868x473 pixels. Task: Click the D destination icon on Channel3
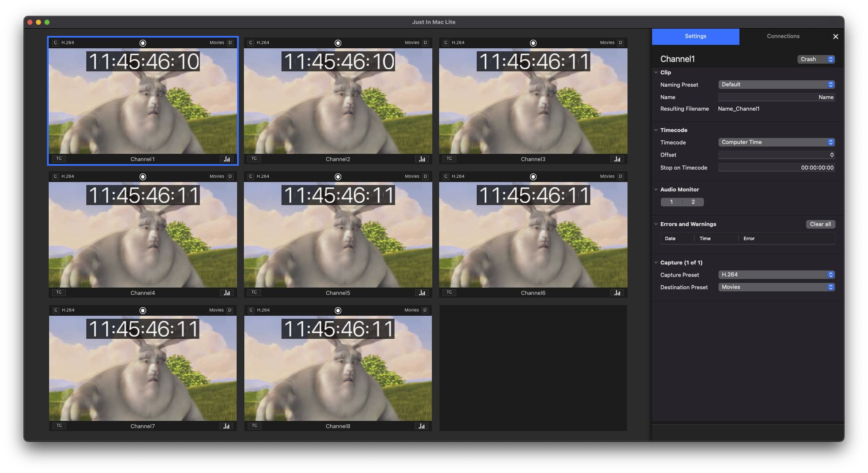621,43
